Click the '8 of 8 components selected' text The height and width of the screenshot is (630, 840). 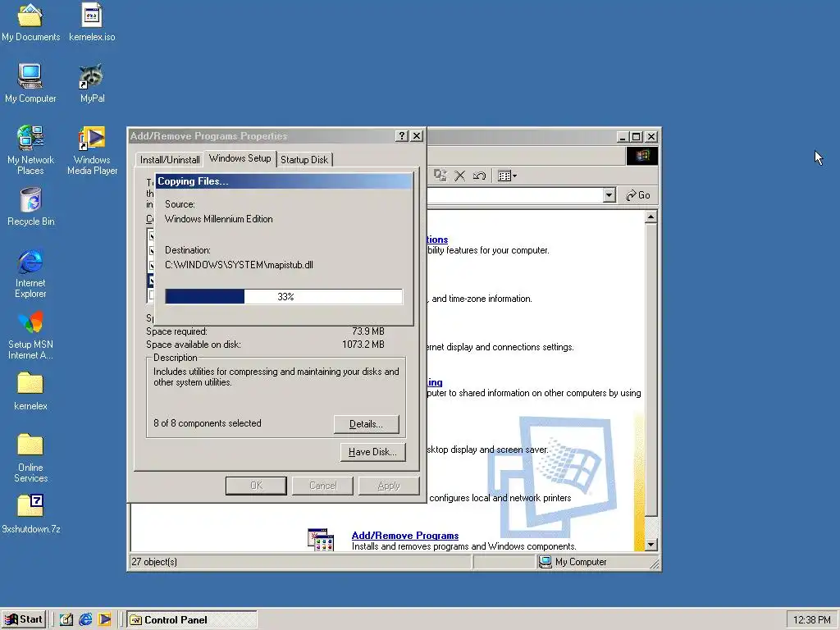pos(208,423)
